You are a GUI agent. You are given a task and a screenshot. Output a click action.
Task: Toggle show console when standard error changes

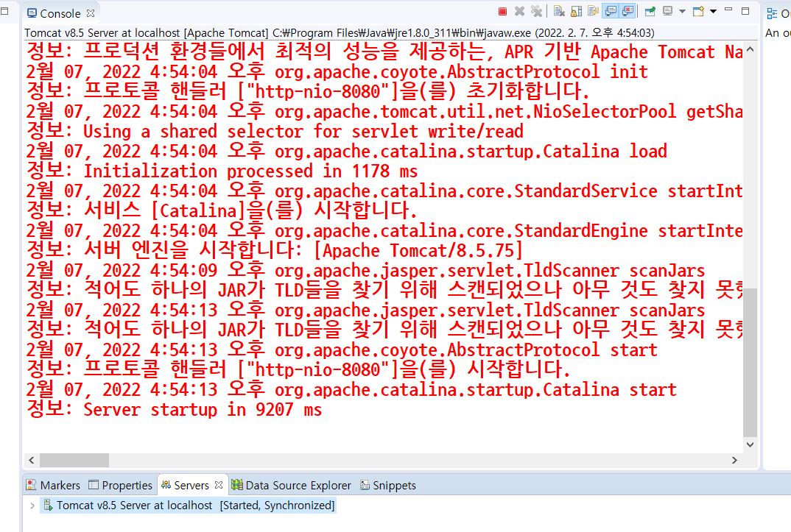tap(627, 11)
